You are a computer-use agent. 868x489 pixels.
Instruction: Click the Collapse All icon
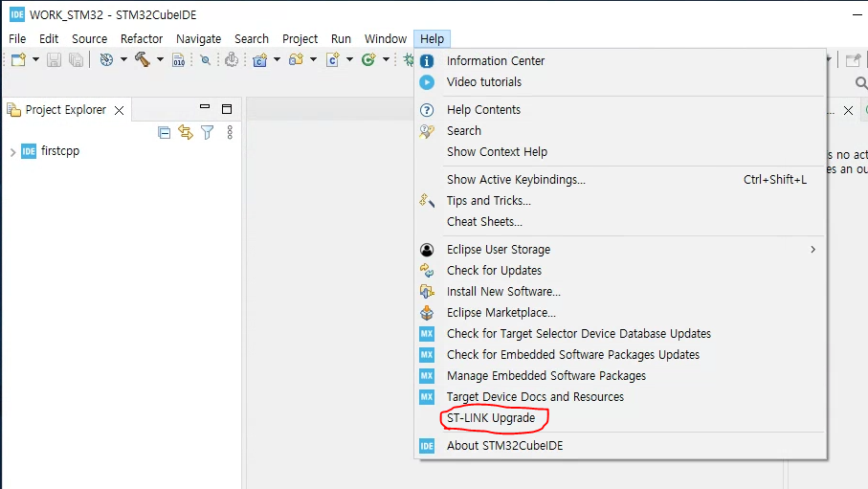tap(164, 132)
